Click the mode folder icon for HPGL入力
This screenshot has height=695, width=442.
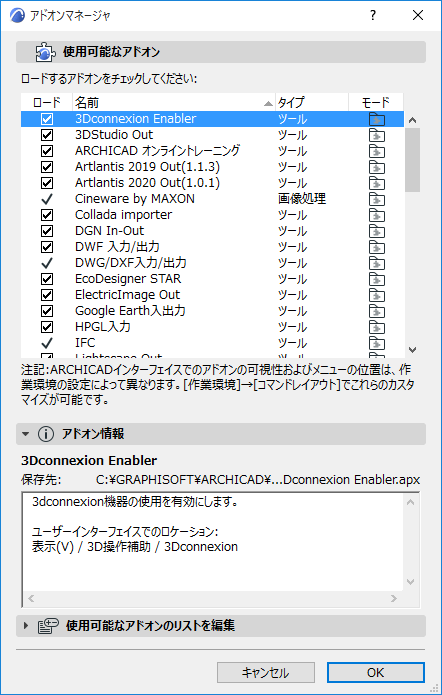tap(377, 327)
